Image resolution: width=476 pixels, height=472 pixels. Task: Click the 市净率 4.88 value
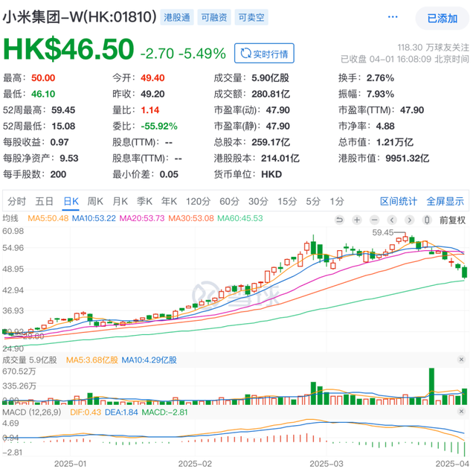[385, 126]
